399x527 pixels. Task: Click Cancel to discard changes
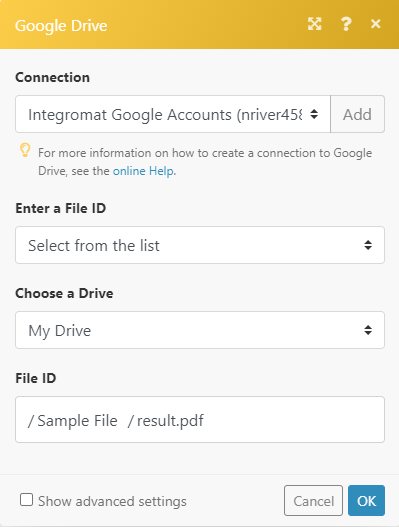click(313, 500)
